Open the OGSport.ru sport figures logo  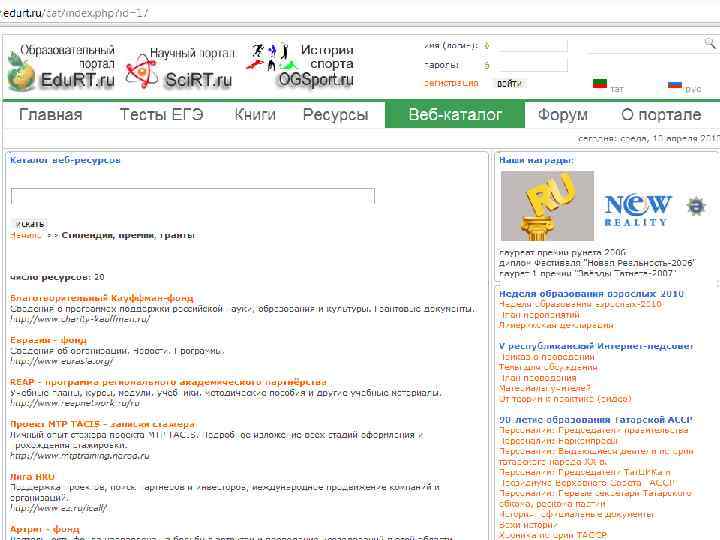[270, 57]
